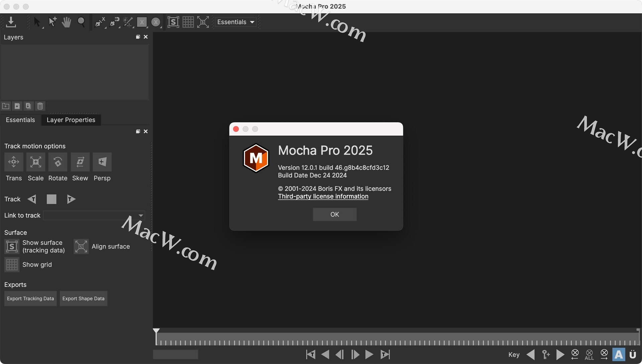The image size is (642, 364).
Task: Click Export Shape Data button
Action: tap(83, 298)
